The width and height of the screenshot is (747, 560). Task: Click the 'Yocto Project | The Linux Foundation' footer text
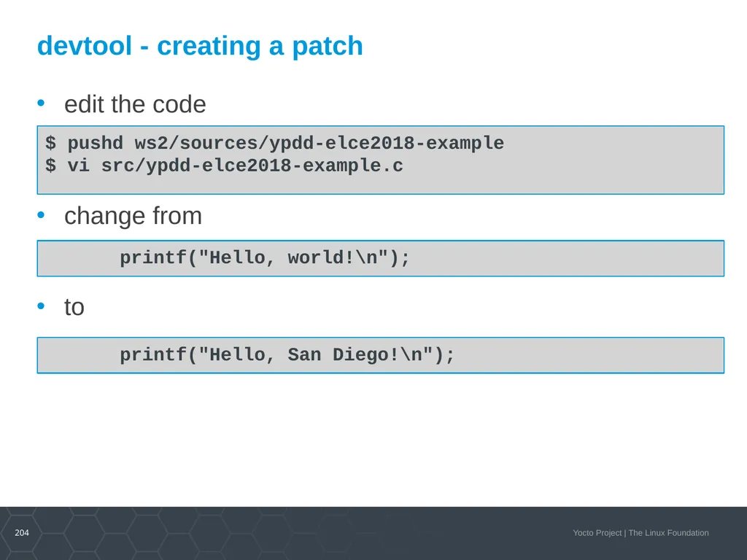[x=640, y=533]
